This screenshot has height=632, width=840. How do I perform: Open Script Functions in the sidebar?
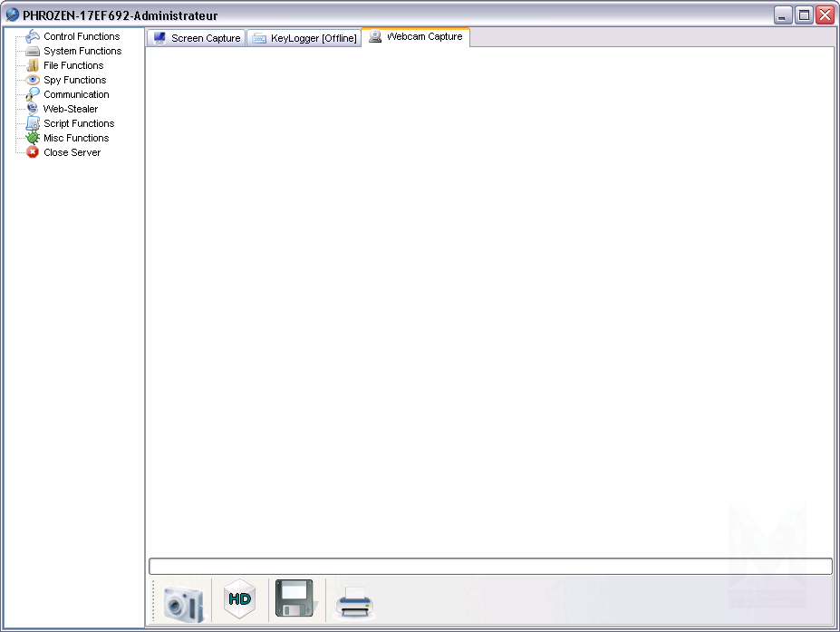click(79, 123)
